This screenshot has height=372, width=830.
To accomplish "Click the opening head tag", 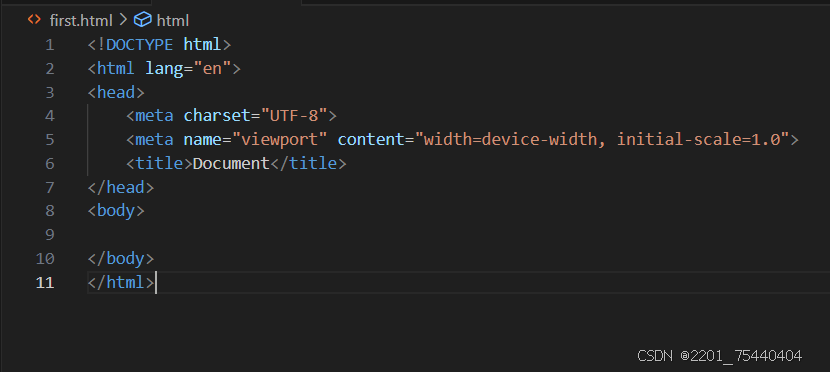I will 116,93.
